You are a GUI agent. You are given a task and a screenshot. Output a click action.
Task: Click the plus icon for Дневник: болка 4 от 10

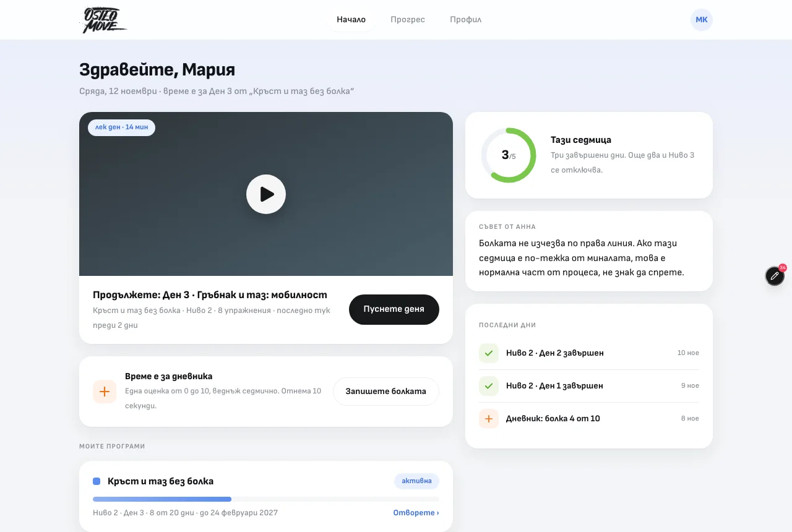coord(489,419)
